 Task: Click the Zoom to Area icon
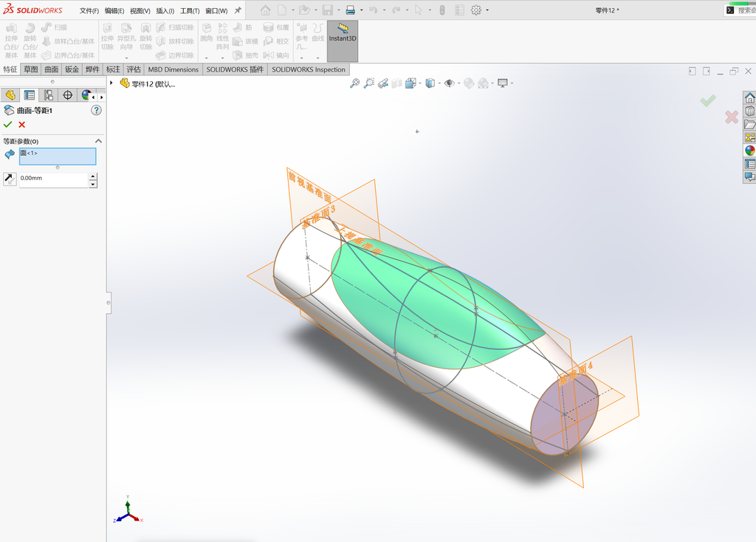tap(369, 83)
